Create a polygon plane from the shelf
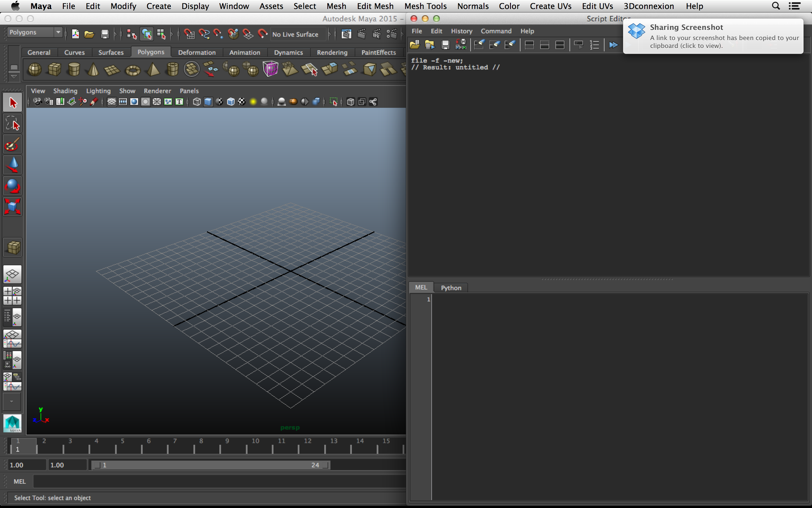 (x=112, y=70)
